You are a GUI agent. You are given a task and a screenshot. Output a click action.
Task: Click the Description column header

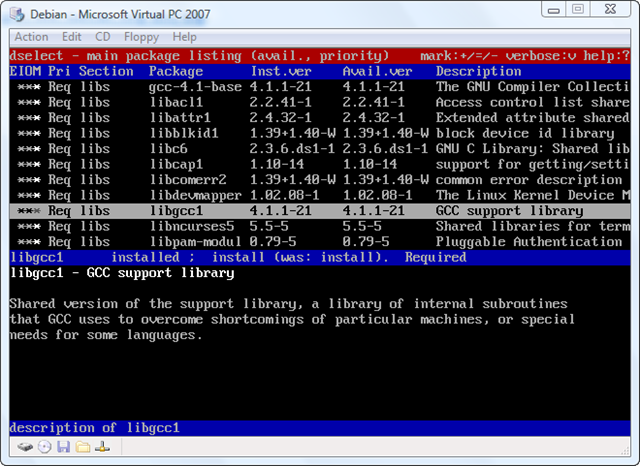point(478,71)
